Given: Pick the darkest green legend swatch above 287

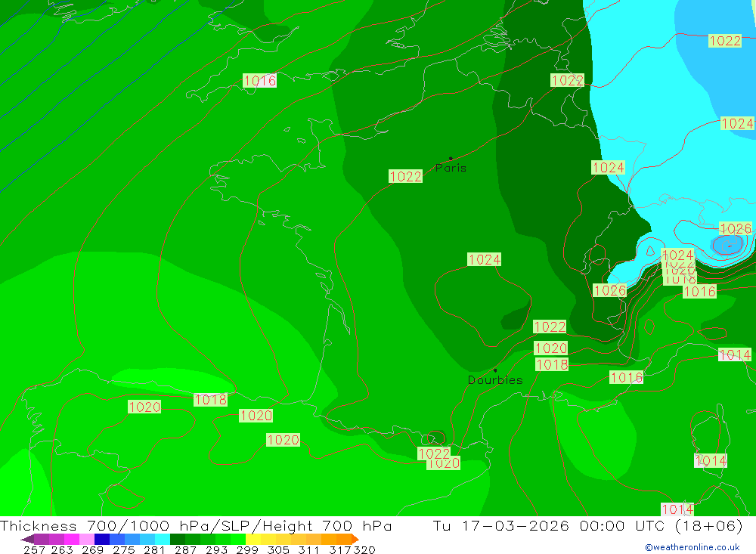Looking at the screenshot, I should click(x=178, y=539).
